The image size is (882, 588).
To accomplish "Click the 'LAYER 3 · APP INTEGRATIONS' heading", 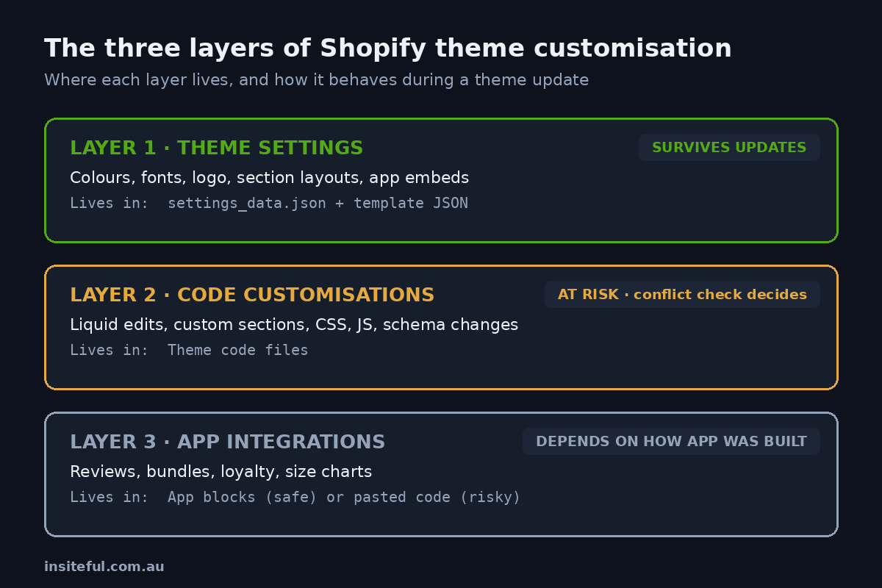I will coord(228,442).
